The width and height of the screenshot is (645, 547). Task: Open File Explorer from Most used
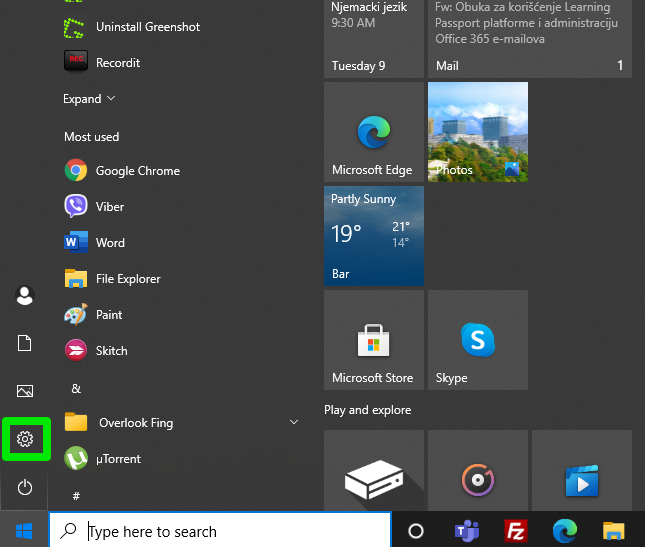click(112, 279)
